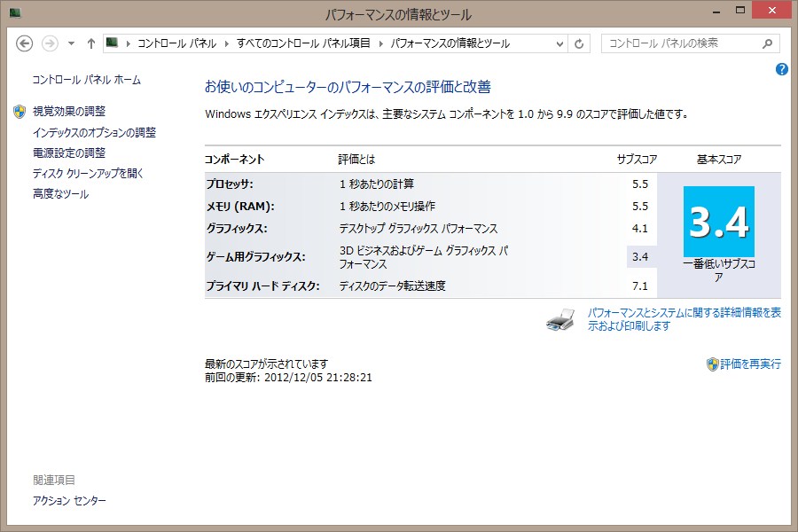Select プライマリ ハード ディスク: row label
The height and width of the screenshot is (532, 798).
[262, 286]
